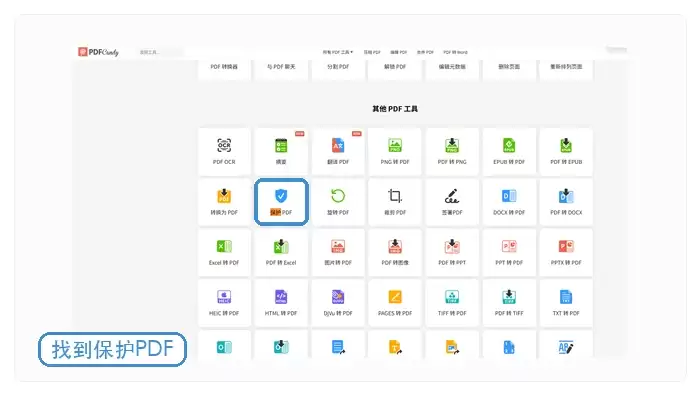The image size is (700, 395).
Task: Open the 解锁 PDF card
Action: [395, 69]
